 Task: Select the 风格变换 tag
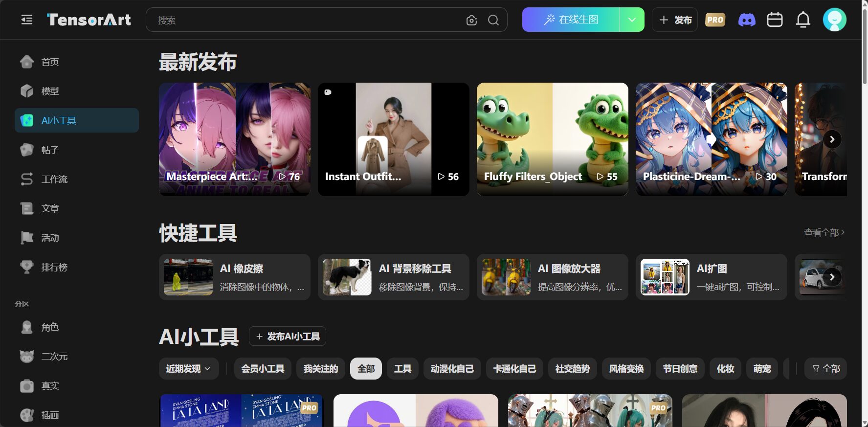pos(626,369)
